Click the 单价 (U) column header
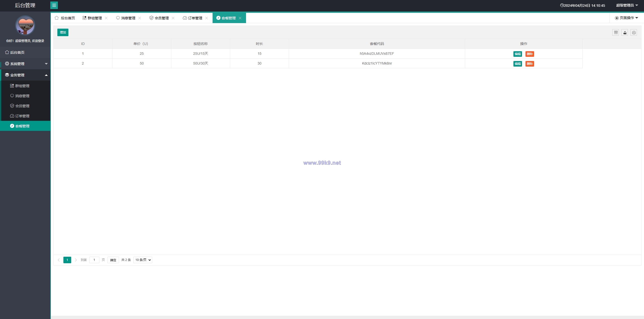644x319 pixels. (x=142, y=44)
